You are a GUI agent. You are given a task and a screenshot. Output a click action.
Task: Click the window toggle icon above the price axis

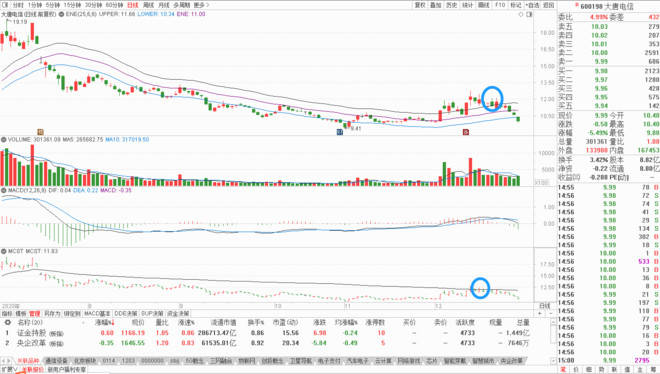point(529,14)
